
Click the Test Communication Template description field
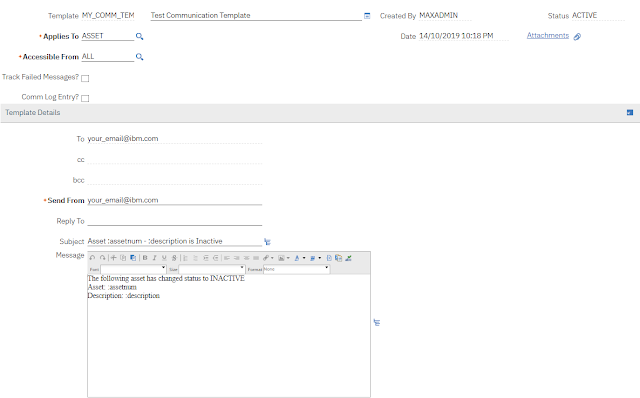(256, 16)
